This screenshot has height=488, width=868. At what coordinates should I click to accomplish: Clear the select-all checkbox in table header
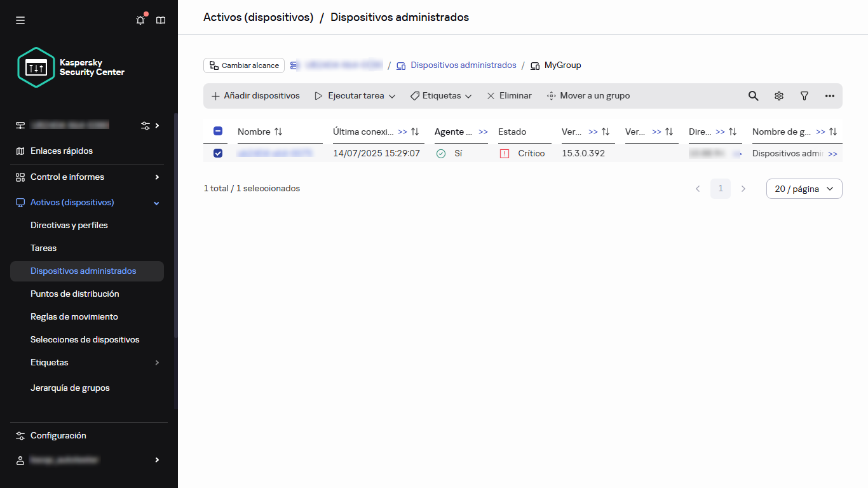(217, 131)
